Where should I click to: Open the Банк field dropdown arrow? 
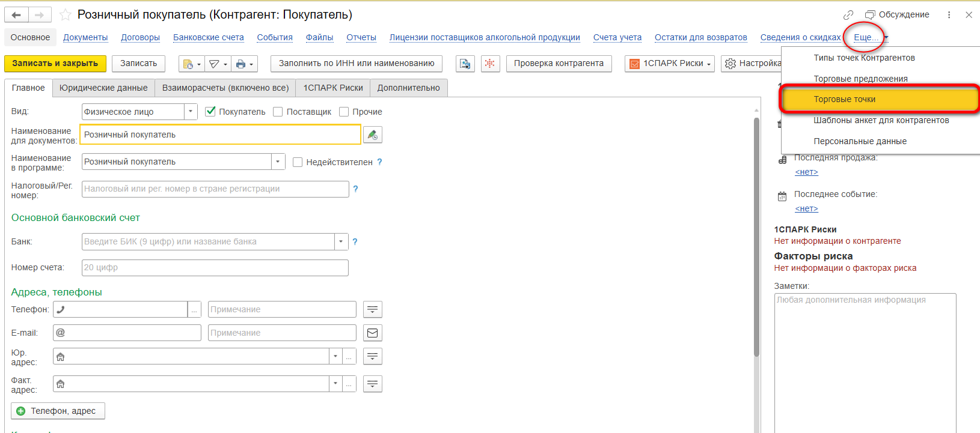coord(341,241)
